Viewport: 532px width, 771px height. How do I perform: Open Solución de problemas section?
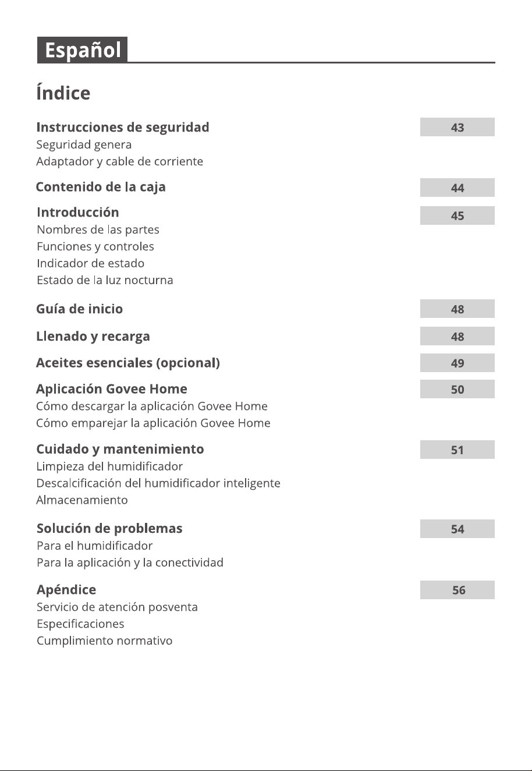(109, 528)
